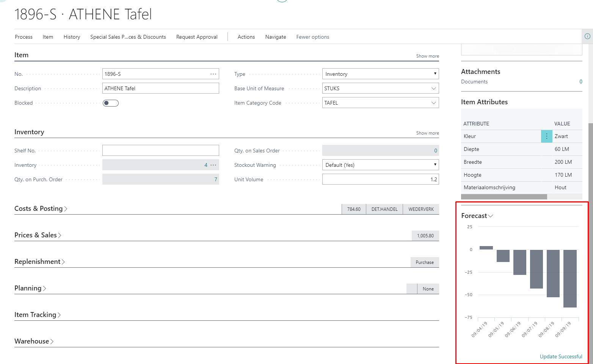
Task: Toggle the Blocked switch
Action: [x=111, y=103]
